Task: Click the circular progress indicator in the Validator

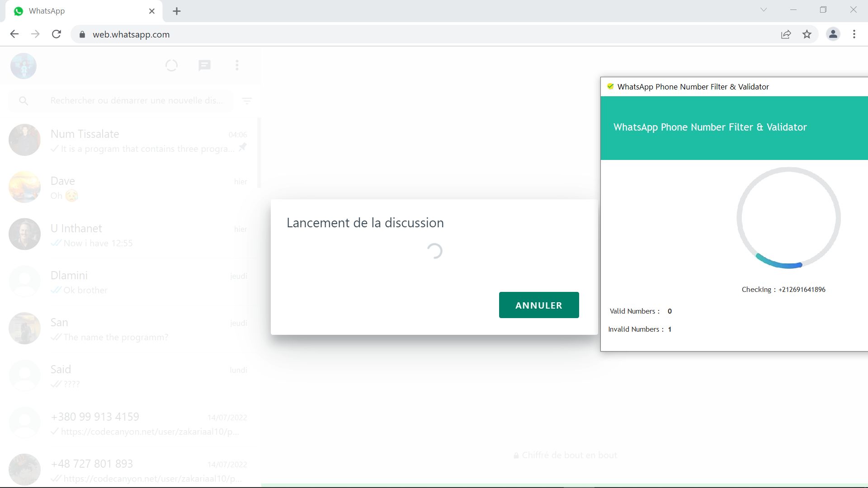Action: [788, 218]
